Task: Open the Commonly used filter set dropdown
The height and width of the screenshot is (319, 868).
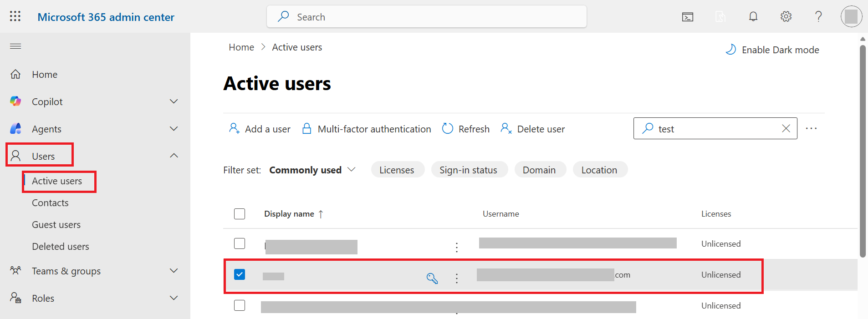Action: 312,170
